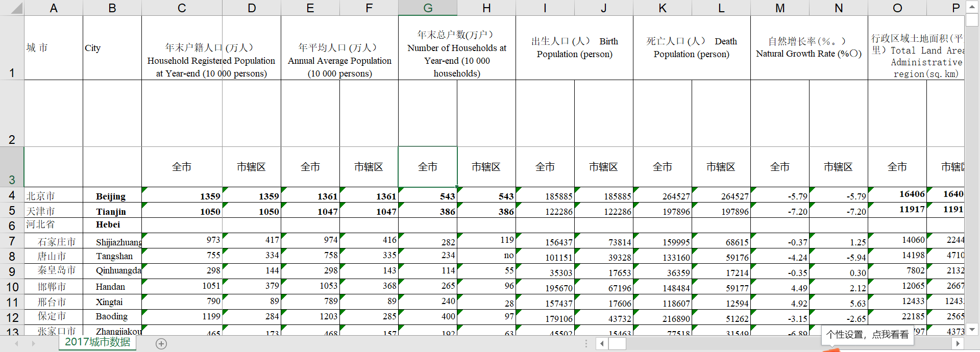Click the previous sheet navigation arrow
This screenshot has width=980, height=352.
pyautogui.click(x=17, y=344)
